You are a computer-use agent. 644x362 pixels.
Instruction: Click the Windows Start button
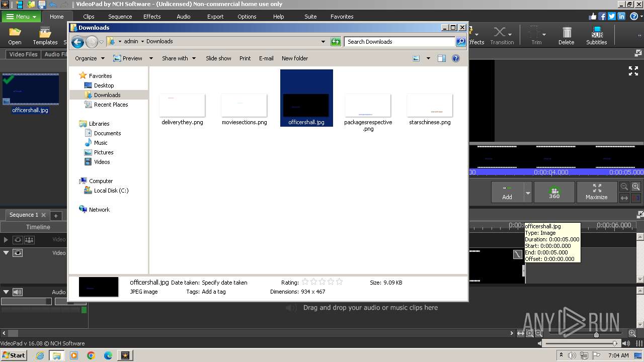(x=14, y=355)
